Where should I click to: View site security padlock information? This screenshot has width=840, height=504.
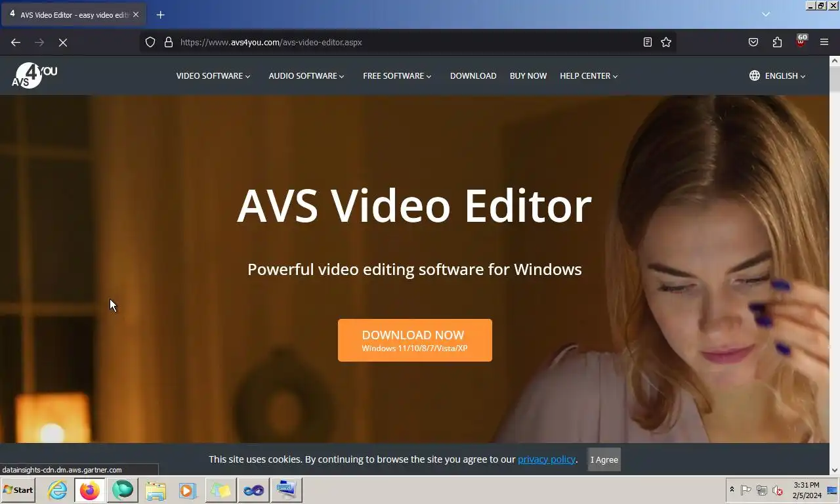(169, 42)
